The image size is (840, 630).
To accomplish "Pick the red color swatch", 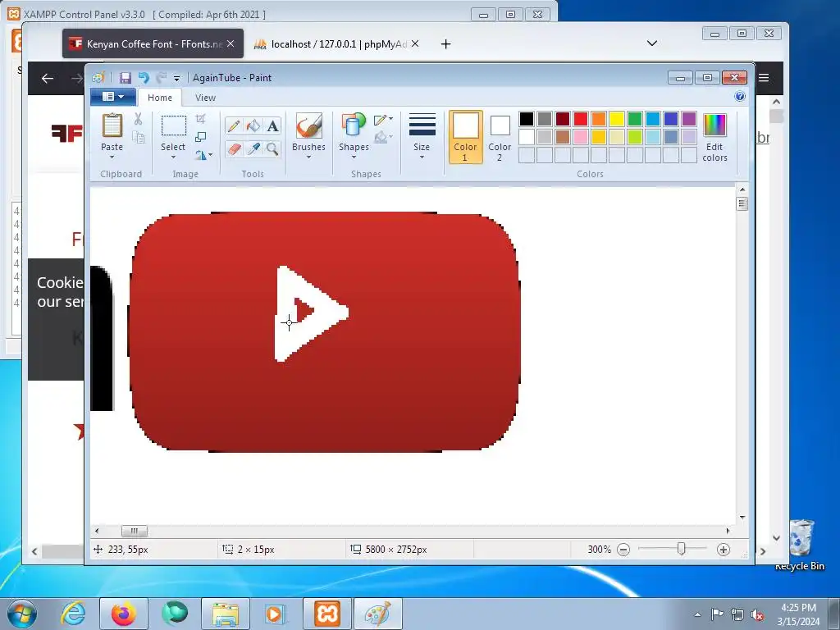I will tap(581, 119).
